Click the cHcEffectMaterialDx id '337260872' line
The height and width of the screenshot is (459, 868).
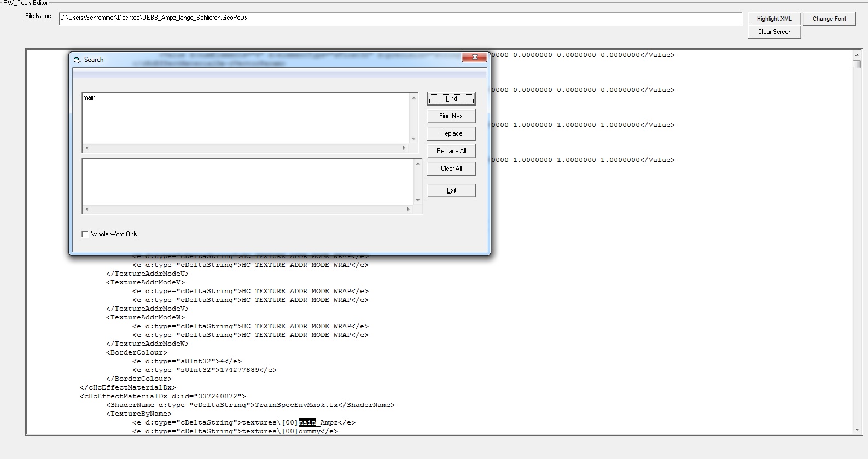point(163,396)
